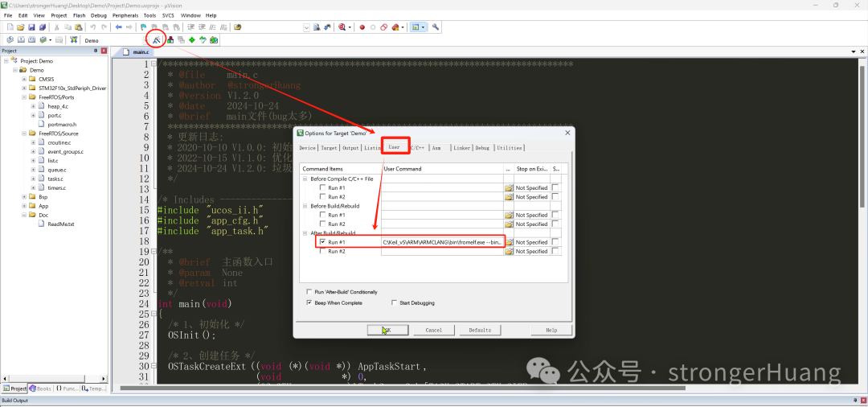The image size is (868, 407).
Task: Collapse the FreeRTOS/Ports group
Action: point(24,97)
